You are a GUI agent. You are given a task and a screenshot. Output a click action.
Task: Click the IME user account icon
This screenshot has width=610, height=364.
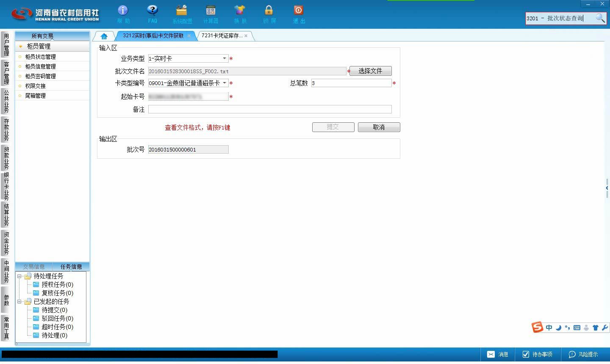tap(586, 328)
